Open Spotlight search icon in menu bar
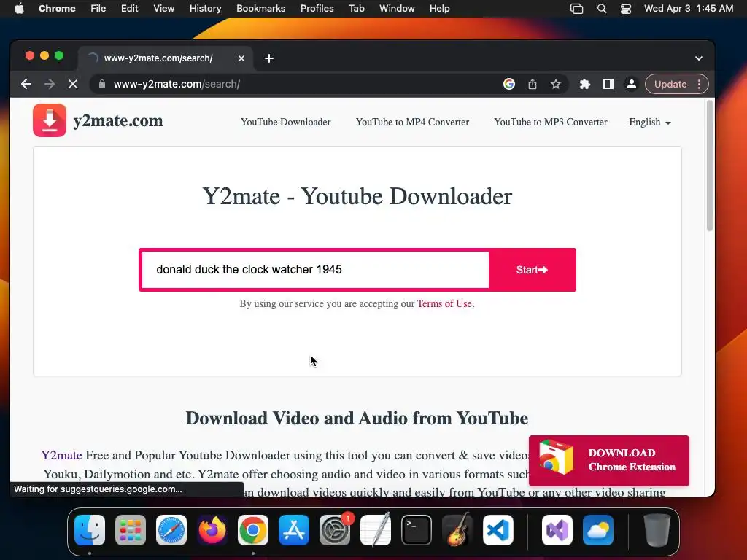Screen dimensions: 747x560 (x=602, y=9)
